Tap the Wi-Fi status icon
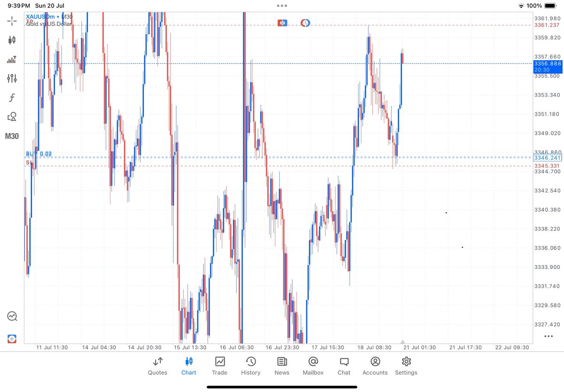Viewport: 564px width, 392px height. 521,6
